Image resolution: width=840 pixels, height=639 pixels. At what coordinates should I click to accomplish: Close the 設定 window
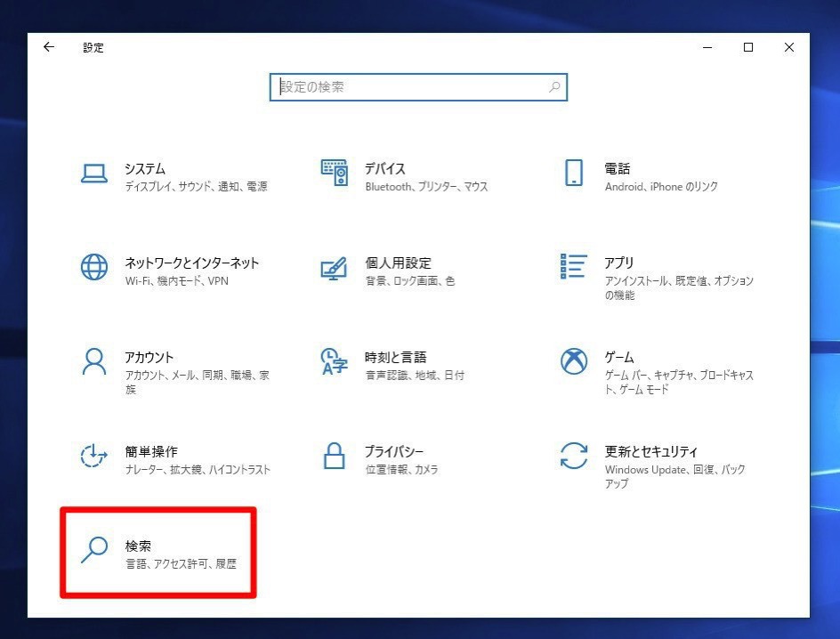click(x=789, y=47)
